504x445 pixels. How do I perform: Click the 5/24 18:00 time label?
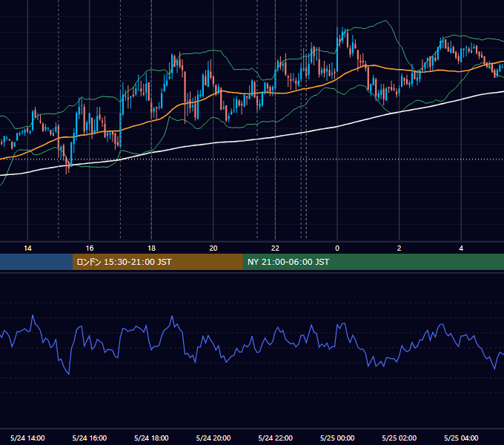pyautogui.click(x=151, y=438)
